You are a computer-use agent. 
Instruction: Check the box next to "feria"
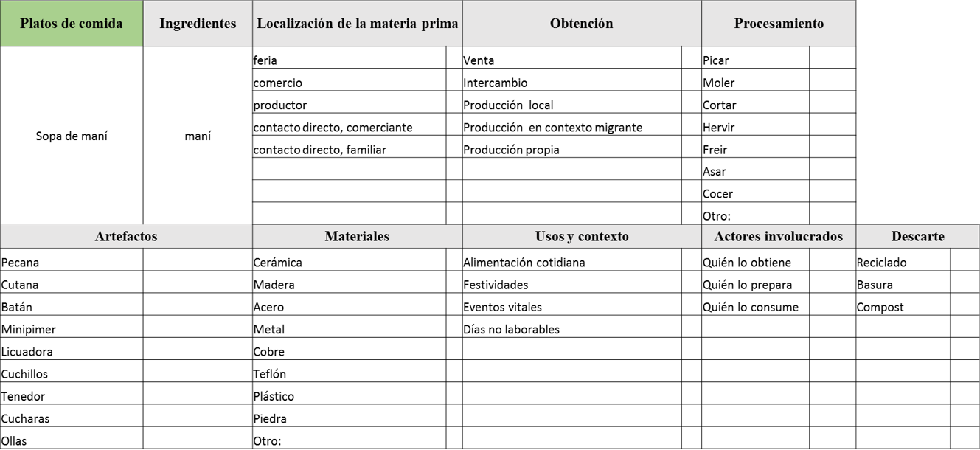click(x=454, y=58)
